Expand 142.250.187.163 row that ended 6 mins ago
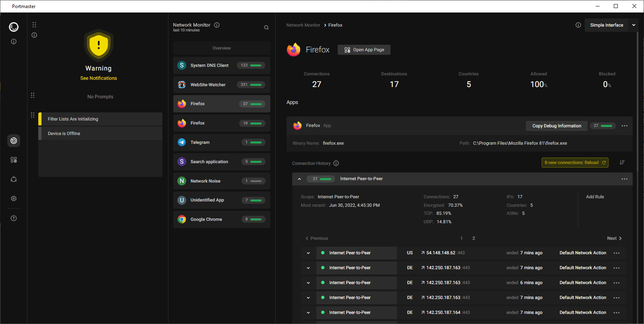The width and height of the screenshot is (644, 324). 308,283
